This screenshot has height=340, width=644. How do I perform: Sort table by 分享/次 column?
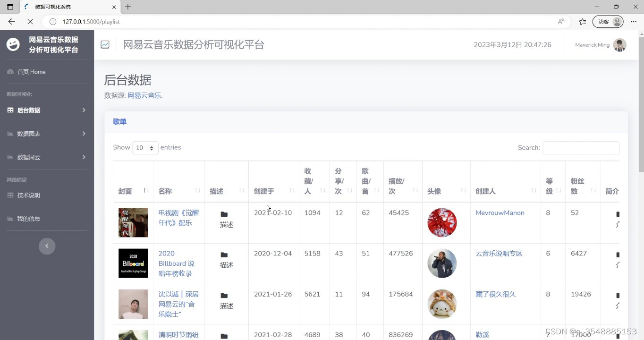[x=343, y=182]
